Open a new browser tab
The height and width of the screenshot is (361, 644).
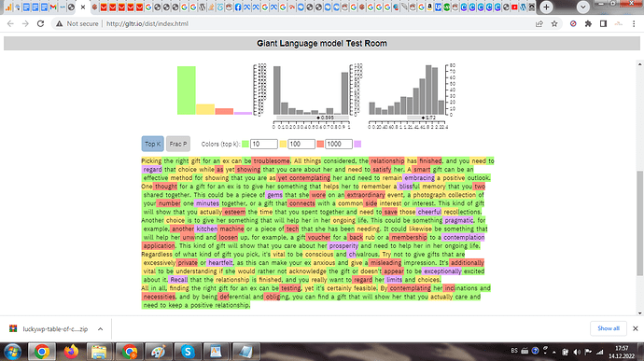546,7
